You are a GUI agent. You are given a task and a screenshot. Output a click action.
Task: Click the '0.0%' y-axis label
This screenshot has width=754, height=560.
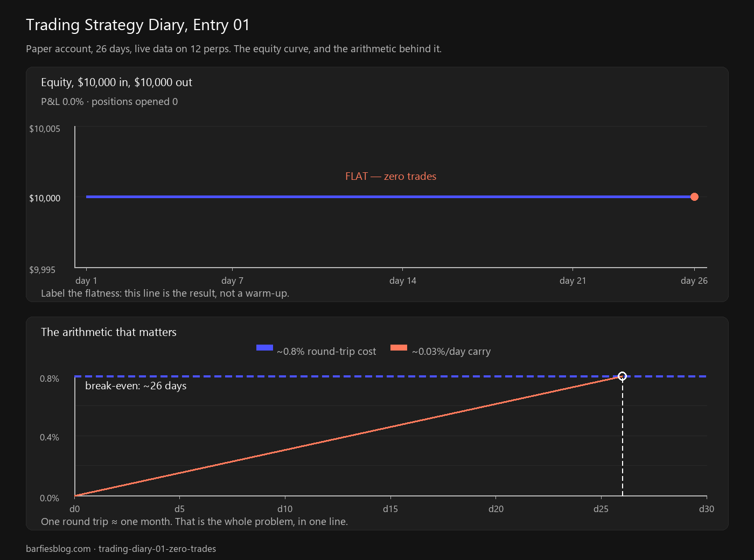50,498
